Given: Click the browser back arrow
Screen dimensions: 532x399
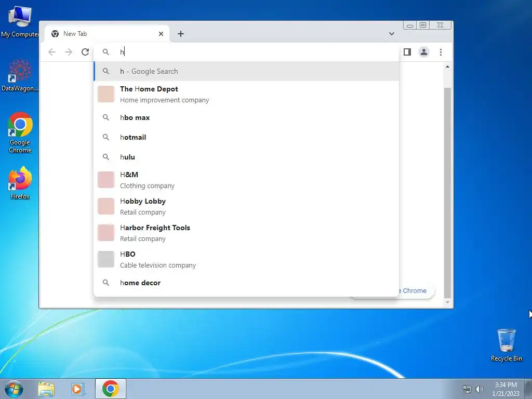Looking at the screenshot, I should click(52, 52).
